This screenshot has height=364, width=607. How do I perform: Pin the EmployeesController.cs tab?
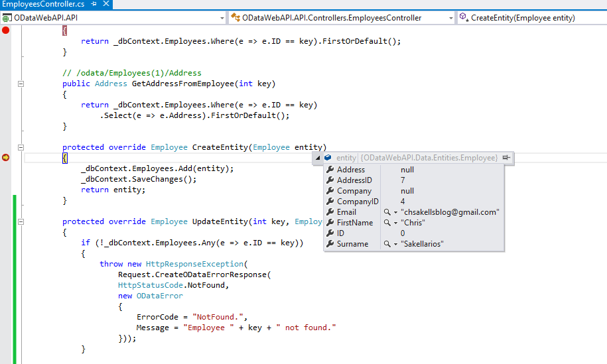pyautogui.click(x=93, y=5)
